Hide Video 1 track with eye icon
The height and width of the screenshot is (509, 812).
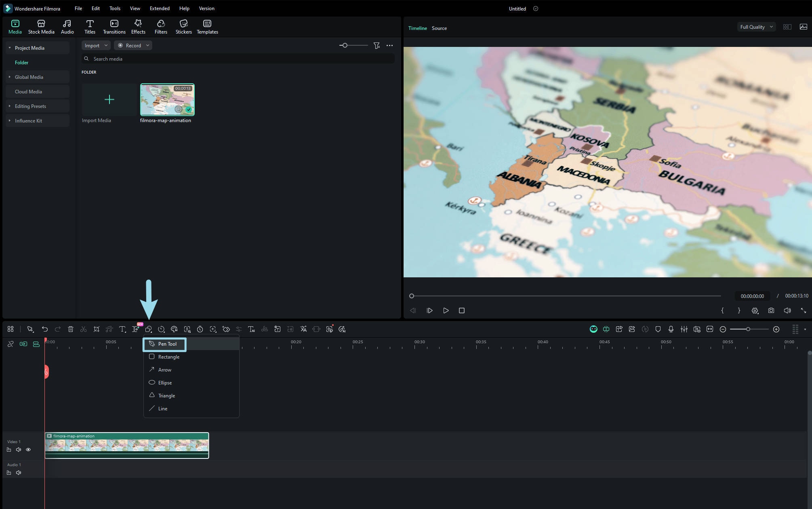click(28, 450)
